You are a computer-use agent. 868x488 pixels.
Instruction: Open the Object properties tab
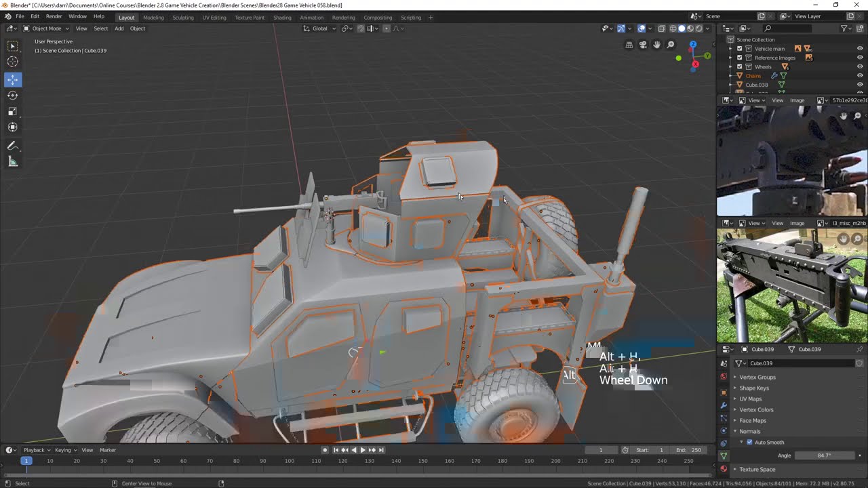(x=724, y=392)
